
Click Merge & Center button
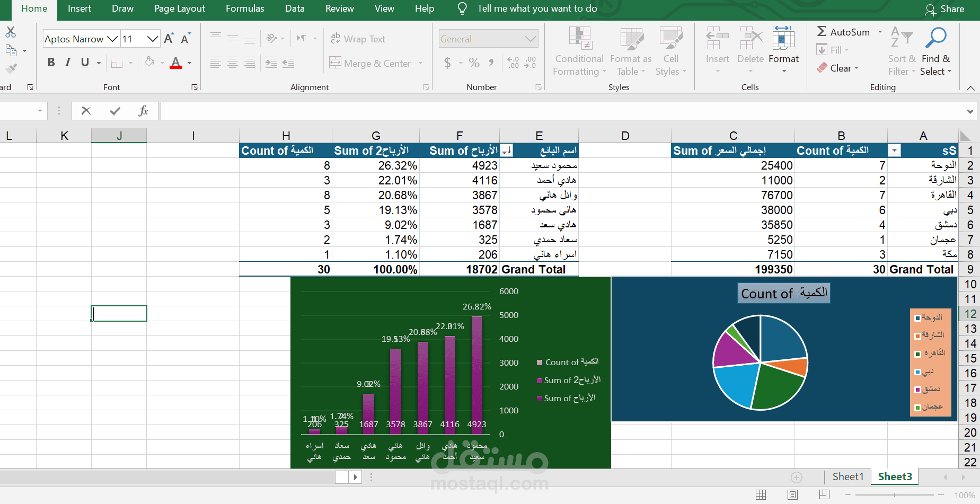coord(370,63)
